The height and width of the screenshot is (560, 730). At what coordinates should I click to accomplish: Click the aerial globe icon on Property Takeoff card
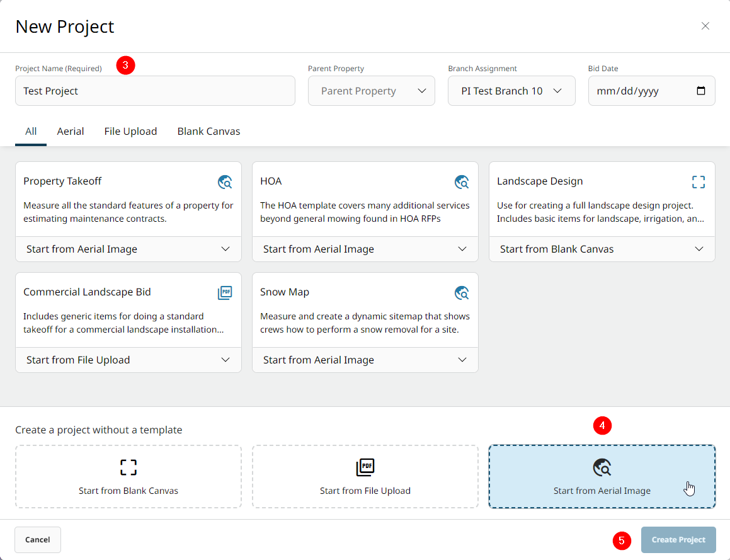(225, 181)
